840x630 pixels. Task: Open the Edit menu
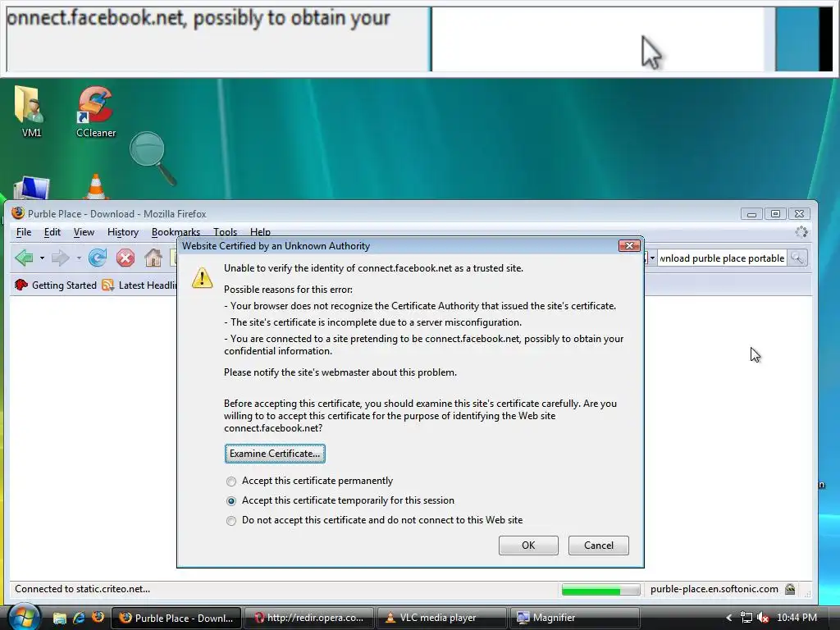coord(52,232)
